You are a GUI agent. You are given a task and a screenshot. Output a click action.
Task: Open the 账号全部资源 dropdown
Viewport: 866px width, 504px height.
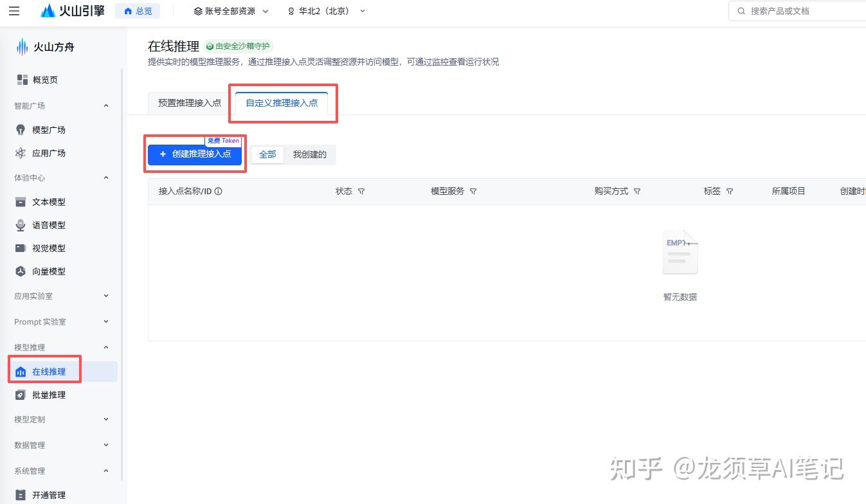click(x=231, y=11)
